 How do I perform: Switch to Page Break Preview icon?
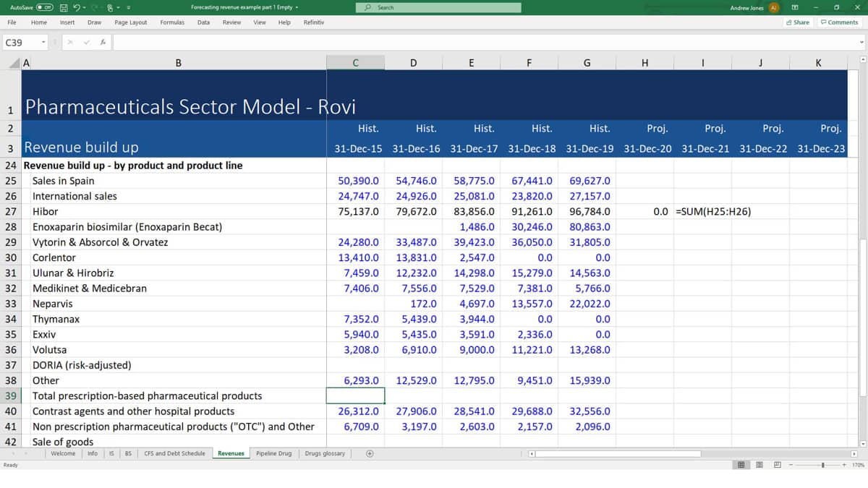pos(777,465)
